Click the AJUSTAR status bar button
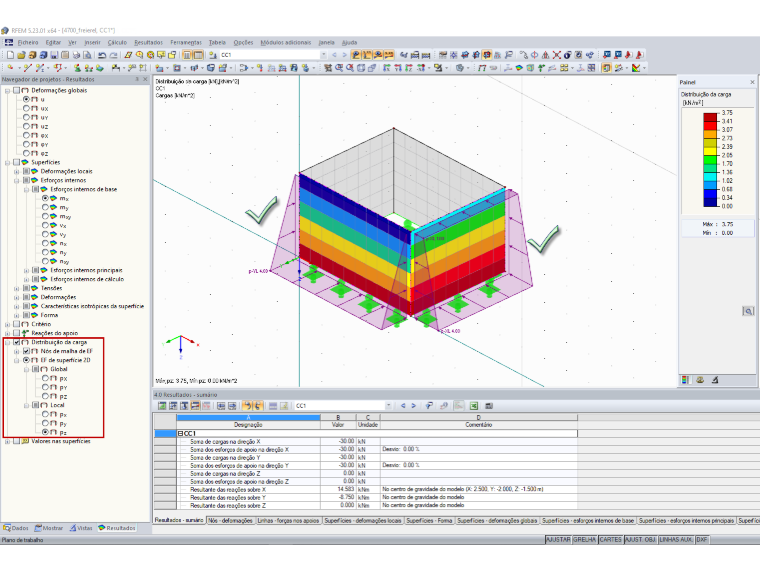The width and height of the screenshot is (760, 570). 558,539
